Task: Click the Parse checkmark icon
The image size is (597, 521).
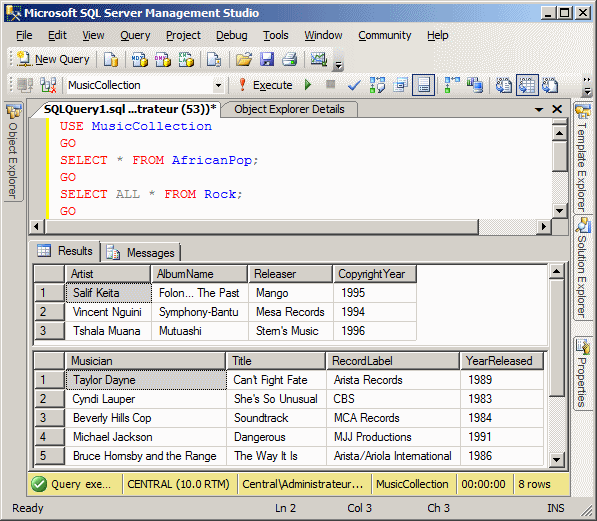Action: (354, 85)
